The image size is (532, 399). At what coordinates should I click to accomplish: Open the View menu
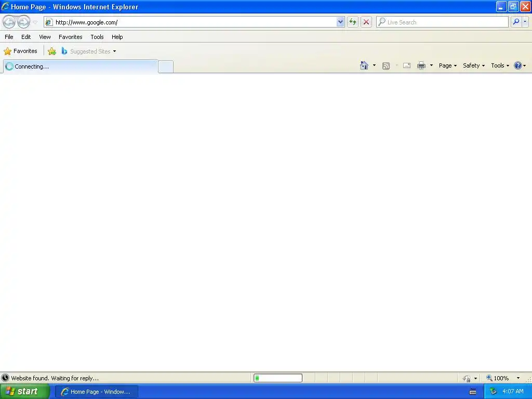[45, 37]
